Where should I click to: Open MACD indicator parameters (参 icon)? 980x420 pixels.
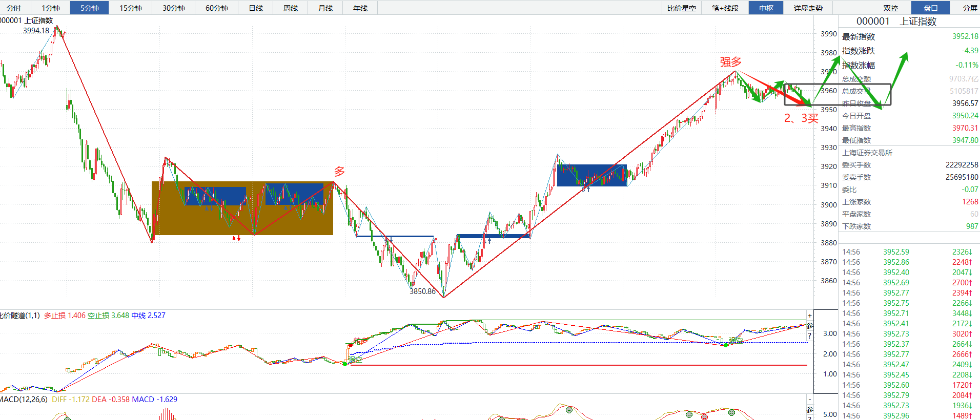[810, 410]
